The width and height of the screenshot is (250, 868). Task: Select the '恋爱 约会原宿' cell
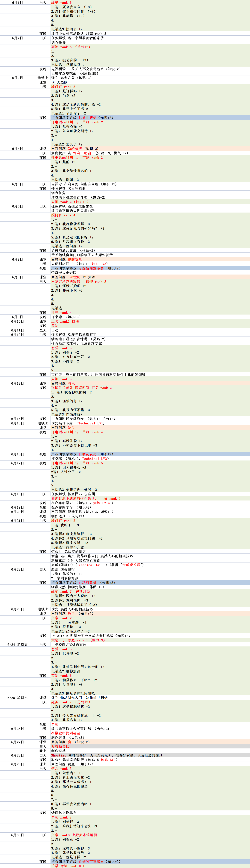(150, 569)
